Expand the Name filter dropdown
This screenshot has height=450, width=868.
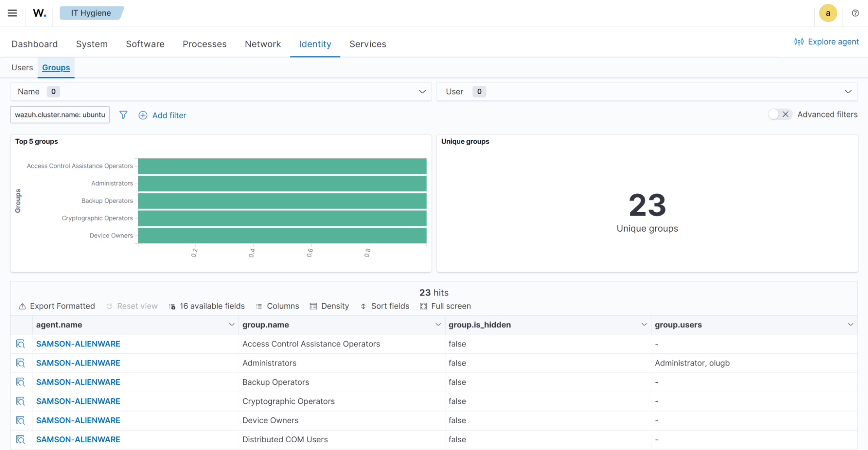coord(422,92)
